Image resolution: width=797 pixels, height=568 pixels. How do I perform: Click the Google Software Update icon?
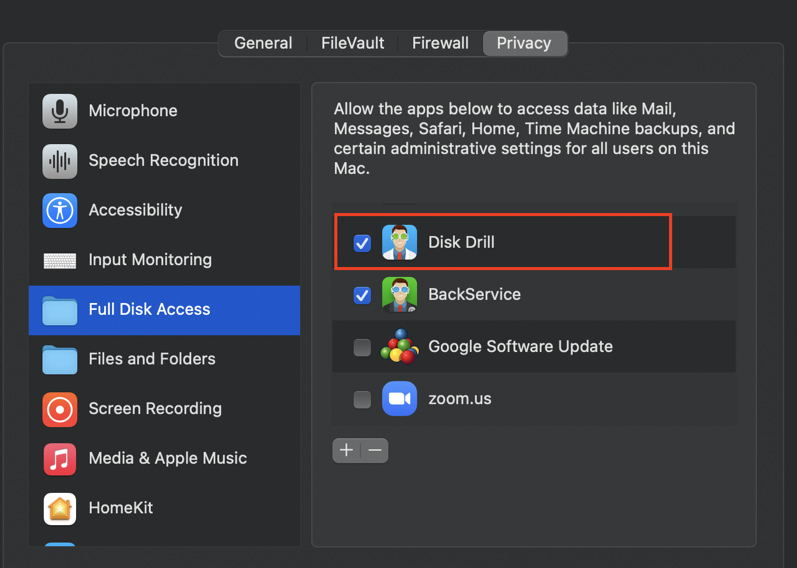(x=399, y=347)
